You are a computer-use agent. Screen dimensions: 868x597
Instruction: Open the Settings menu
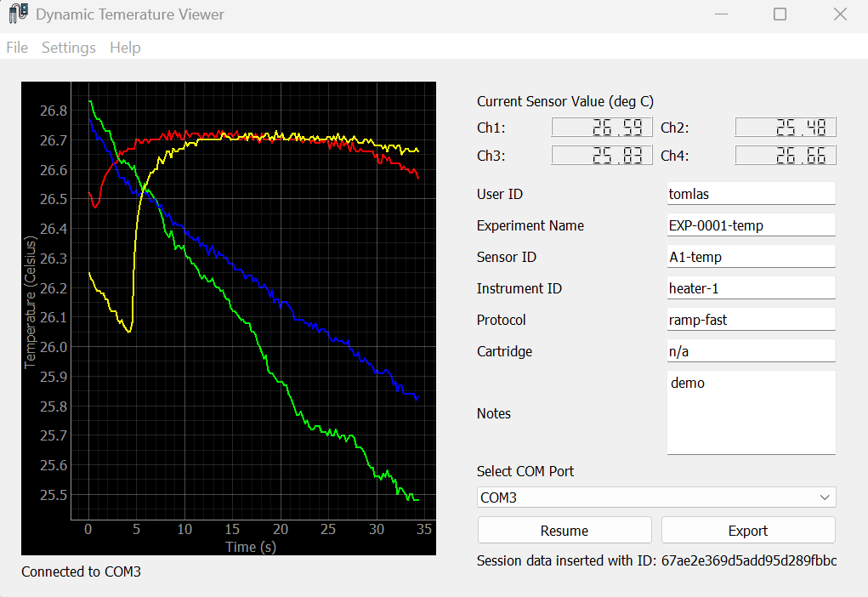pos(68,48)
